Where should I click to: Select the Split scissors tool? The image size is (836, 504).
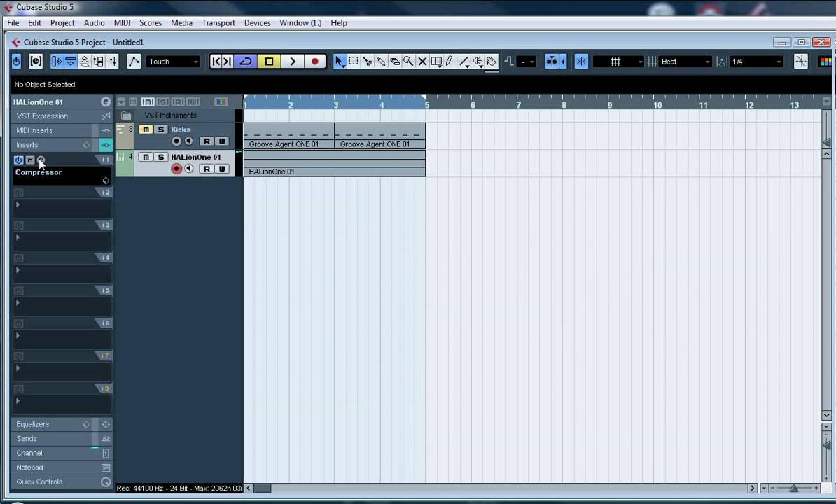click(367, 62)
